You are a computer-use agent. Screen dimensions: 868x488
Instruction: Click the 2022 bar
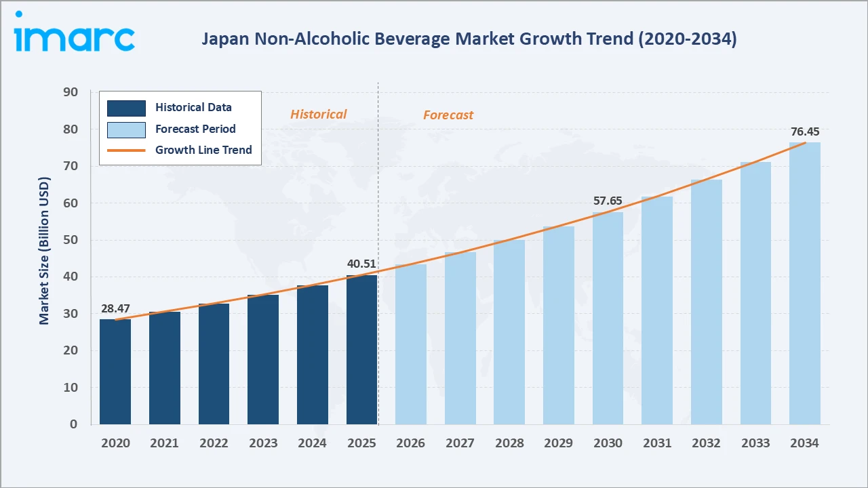(214, 364)
